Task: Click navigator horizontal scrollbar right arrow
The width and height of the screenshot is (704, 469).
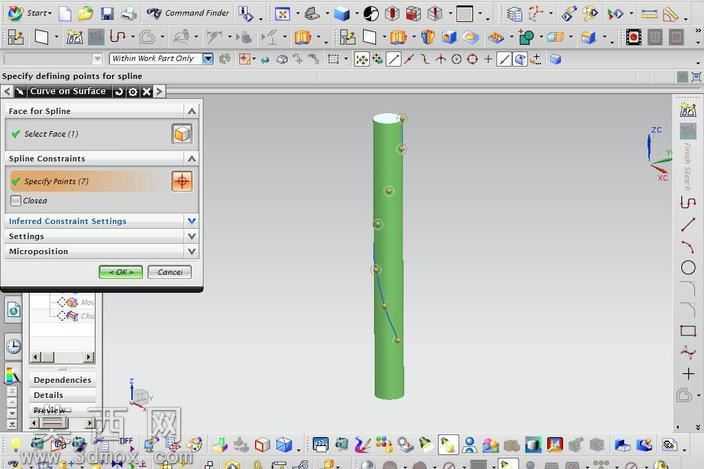Action: coord(89,357)
